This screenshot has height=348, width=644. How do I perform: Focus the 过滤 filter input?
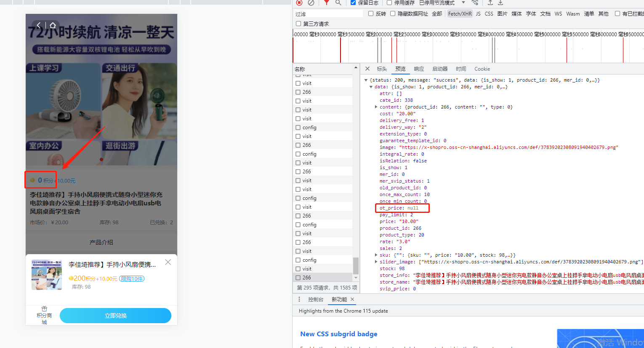(x=329, y=13)
